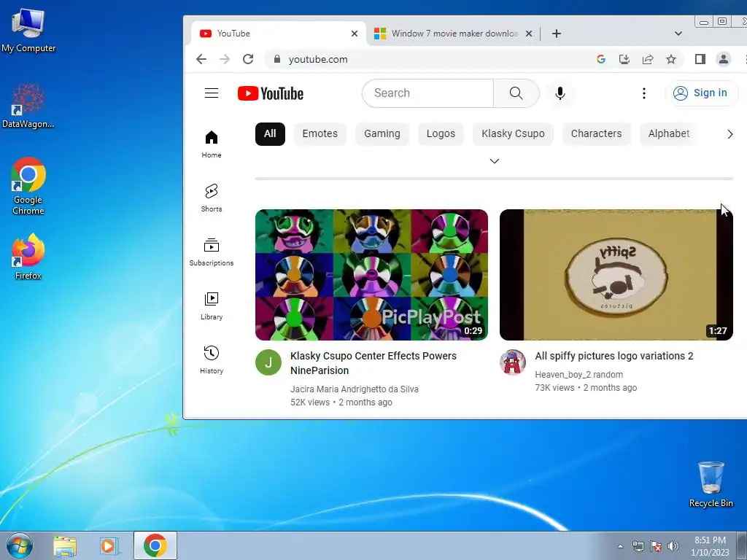Switch to the YouTube tab

(279, 34)
